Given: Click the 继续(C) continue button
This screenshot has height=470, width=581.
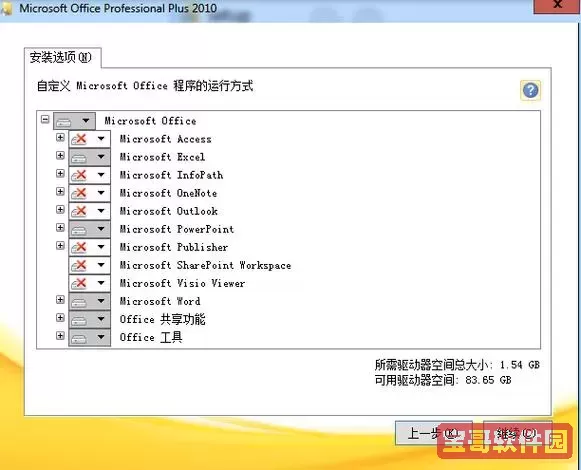Looking at the screenshot, I should coord(517,433).
